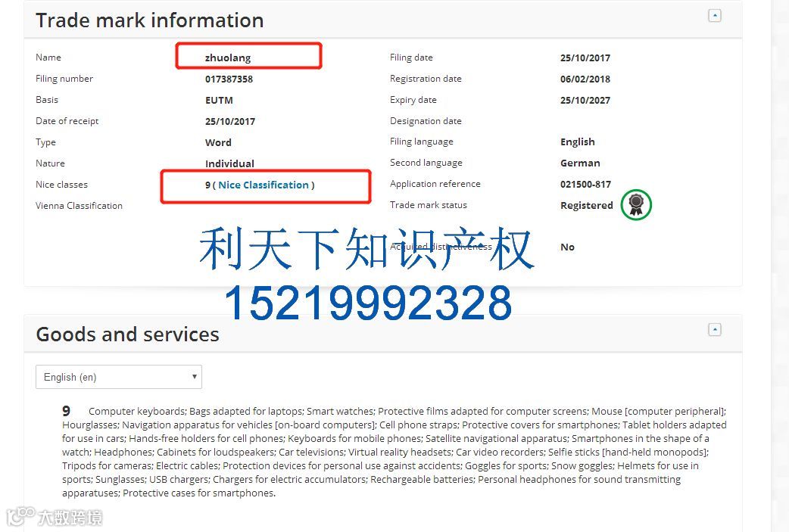Click the registration date 06/02/2018
The height and width of the screenshot is (532, 789).
585,79
